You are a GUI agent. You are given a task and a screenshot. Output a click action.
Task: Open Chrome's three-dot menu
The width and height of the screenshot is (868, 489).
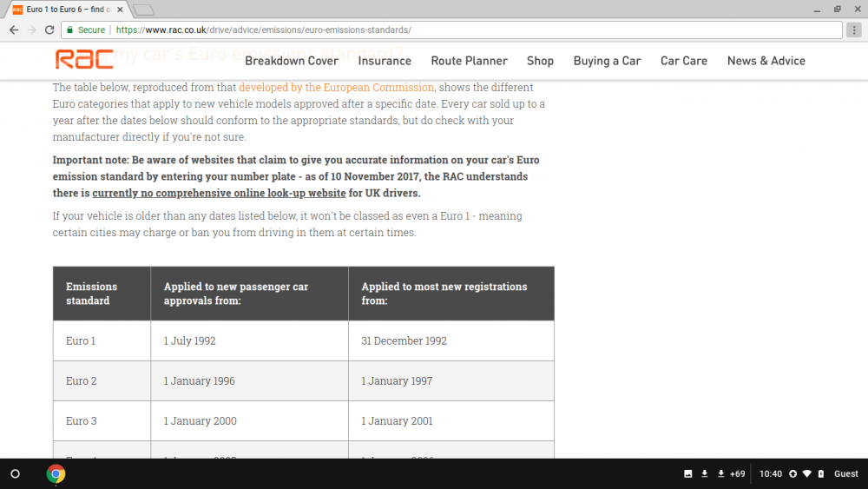point(854,30)
